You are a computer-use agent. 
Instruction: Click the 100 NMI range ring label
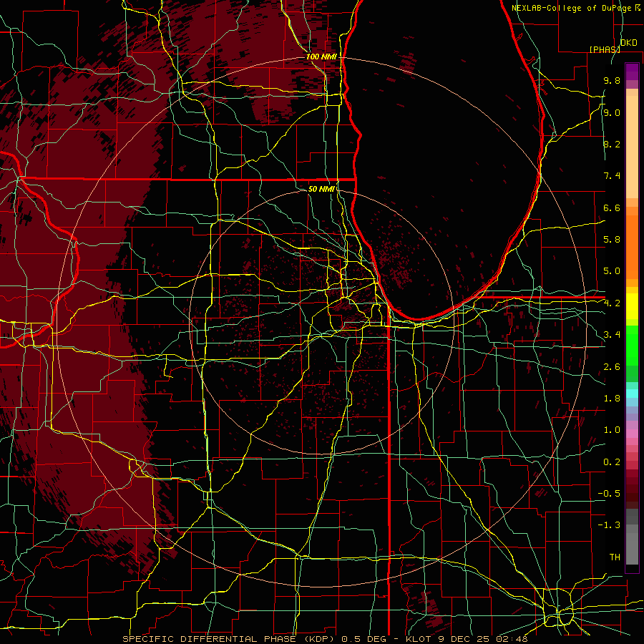pyautogui.click(x=321, y=57)
